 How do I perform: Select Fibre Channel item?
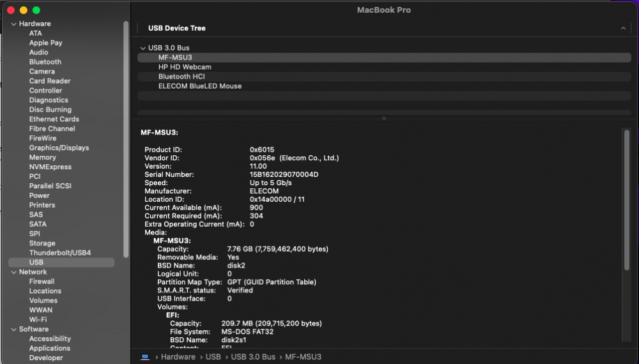[x=52, y=128]
